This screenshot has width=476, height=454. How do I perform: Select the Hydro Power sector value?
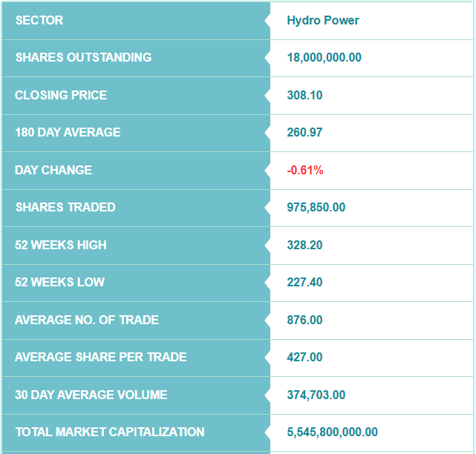322,20
